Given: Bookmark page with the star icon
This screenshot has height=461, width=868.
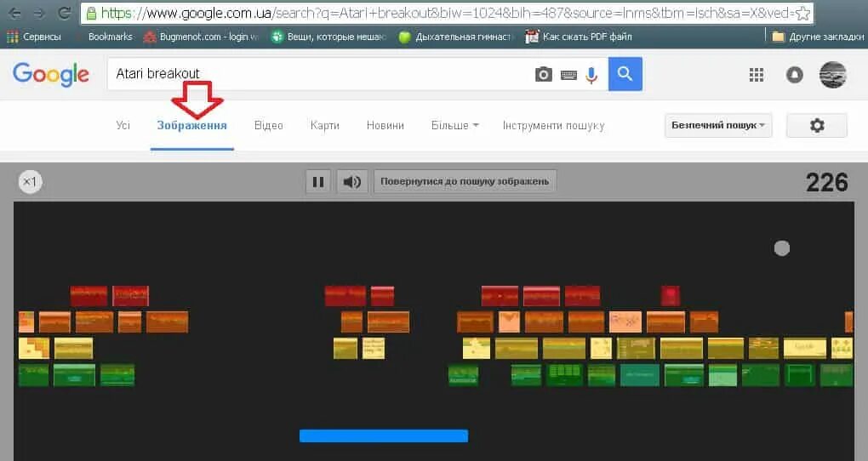Looking at the screenshot, I should (x=802, y=14).
